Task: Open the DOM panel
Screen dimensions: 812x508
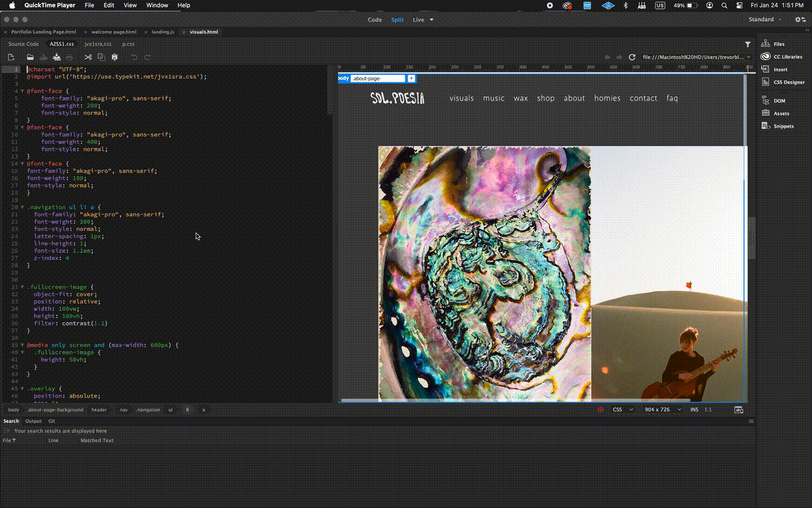Action: click(778, 100)
